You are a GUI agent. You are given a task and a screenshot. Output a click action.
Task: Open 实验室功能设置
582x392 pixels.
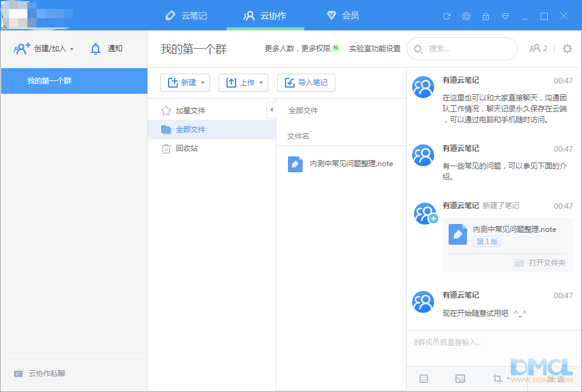[x=375, y=49]
